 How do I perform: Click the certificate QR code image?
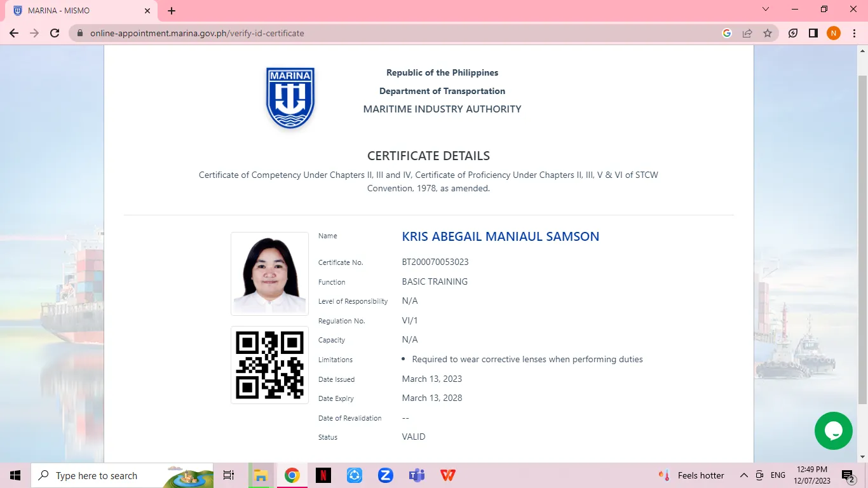pyautogui.click(x=269, y=365)
